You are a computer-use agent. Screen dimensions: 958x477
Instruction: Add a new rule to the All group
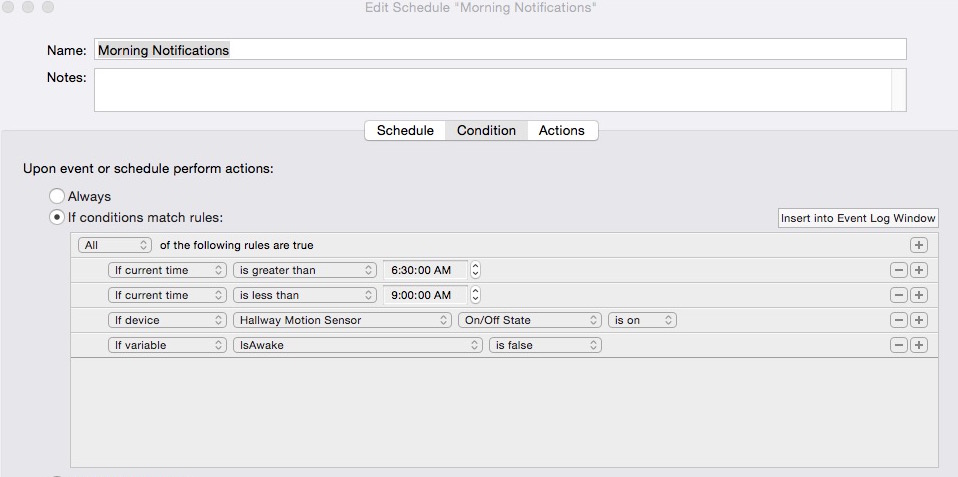tap(918, 245)
